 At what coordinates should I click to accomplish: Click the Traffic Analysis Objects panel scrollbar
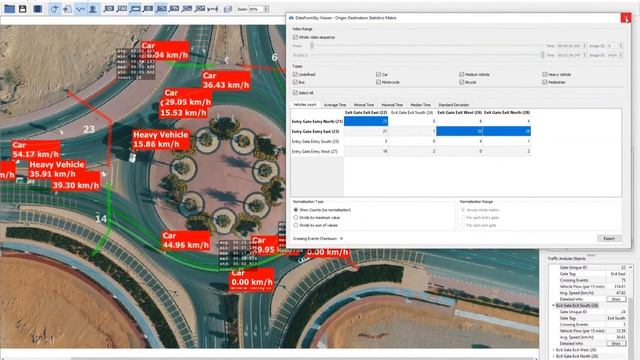(631, 312)
